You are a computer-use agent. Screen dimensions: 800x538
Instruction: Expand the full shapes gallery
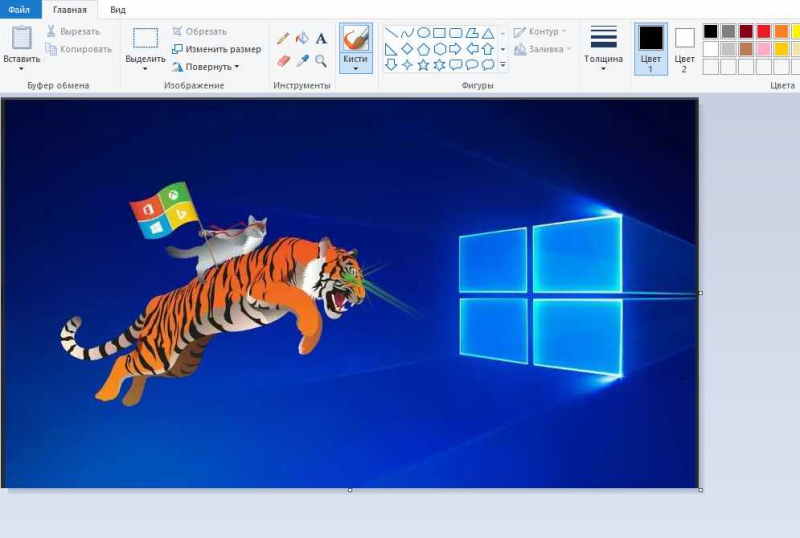[x=503, y=65]
